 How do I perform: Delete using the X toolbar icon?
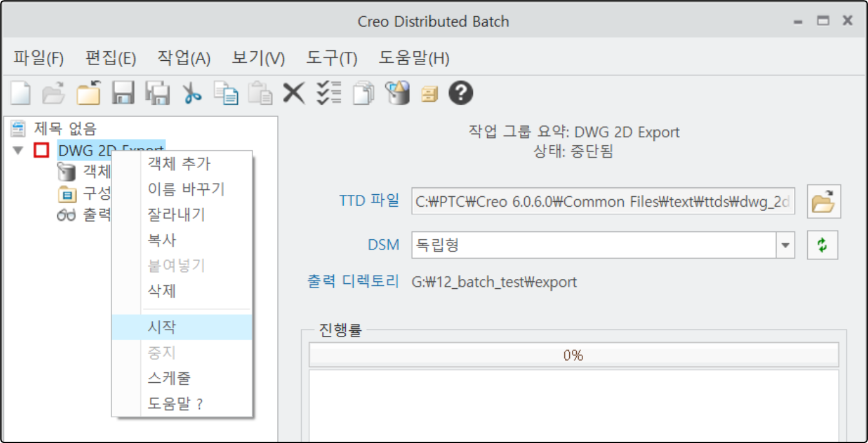294,93
